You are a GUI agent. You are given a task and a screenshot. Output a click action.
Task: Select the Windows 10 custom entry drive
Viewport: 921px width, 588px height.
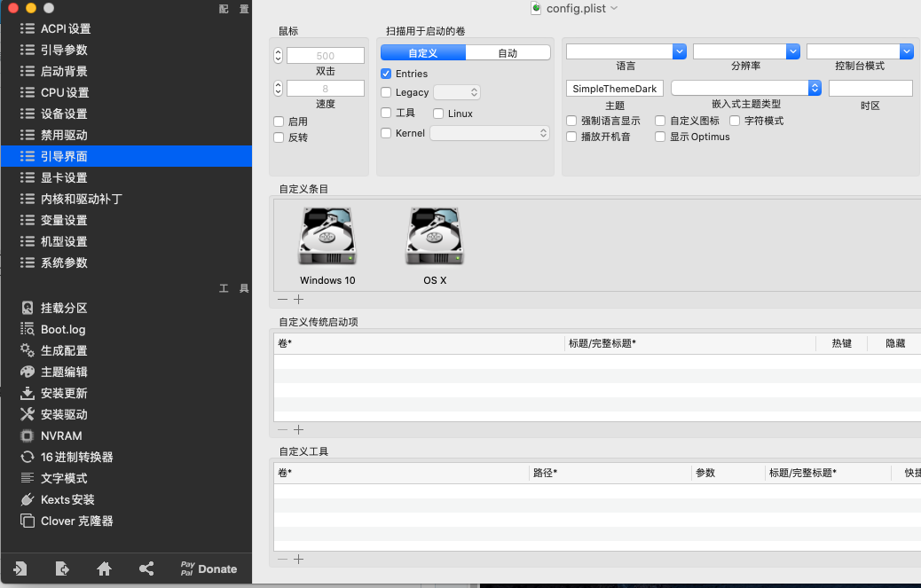coord(327,246)
